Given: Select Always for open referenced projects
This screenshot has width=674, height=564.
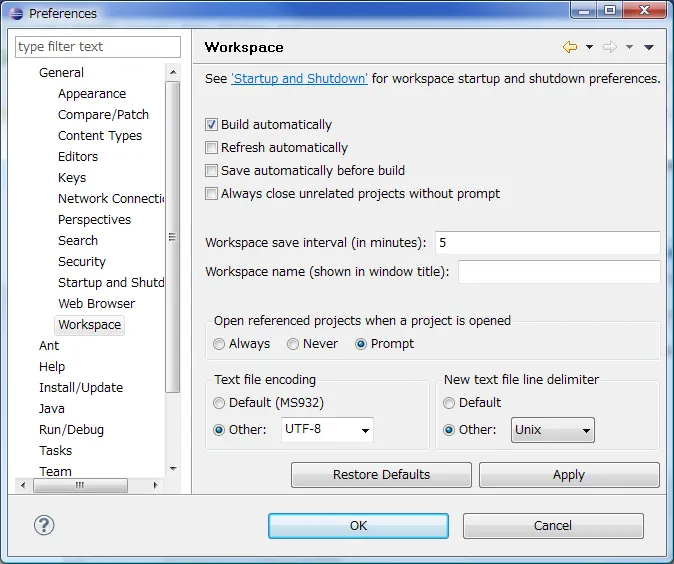Looking at the screenshot, I should click(x=219, y=344).
